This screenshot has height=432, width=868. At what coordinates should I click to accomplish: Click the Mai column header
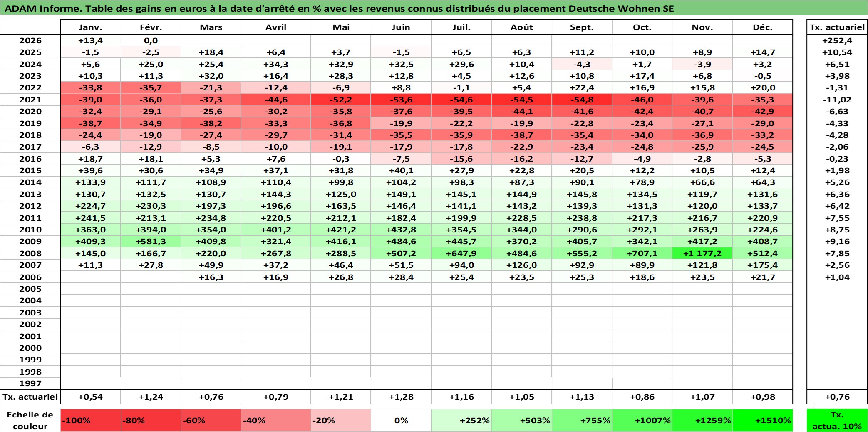341,27
